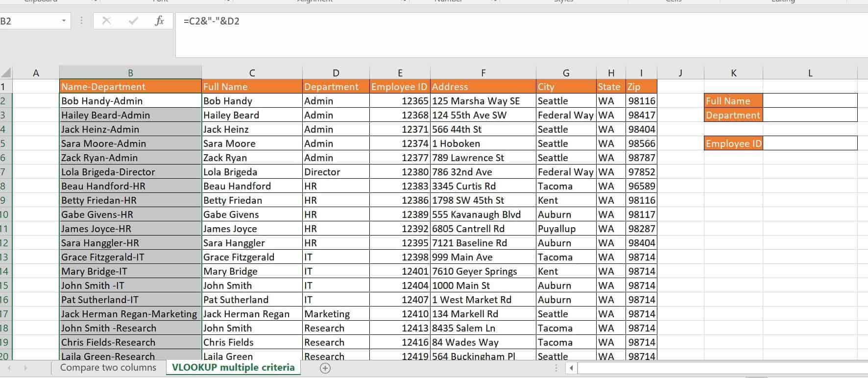Select address cell 3345 Curtis Rd
This screenshot has width=868, height=378.
tap(483, 186)
